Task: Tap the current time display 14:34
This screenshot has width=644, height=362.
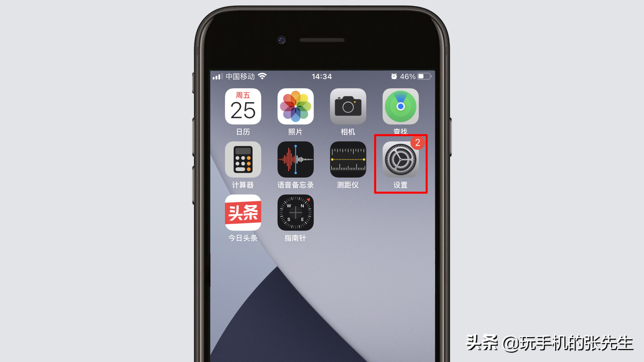Action: point(322,76)
